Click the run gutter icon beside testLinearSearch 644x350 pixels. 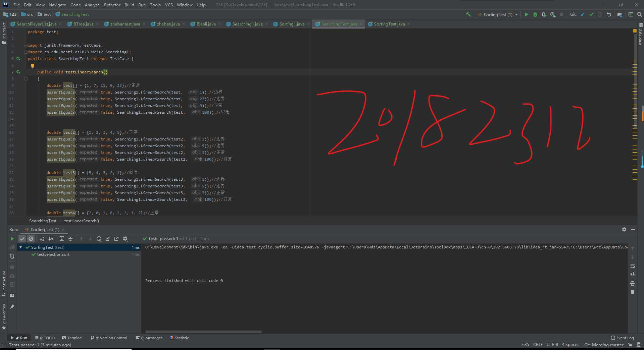pos(18,72)
